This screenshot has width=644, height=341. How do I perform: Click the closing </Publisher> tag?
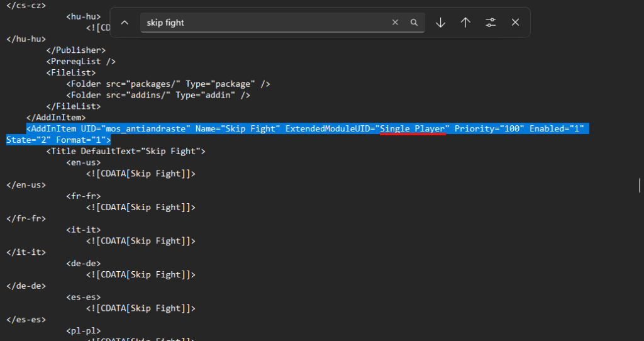click(x=75, y=50)
